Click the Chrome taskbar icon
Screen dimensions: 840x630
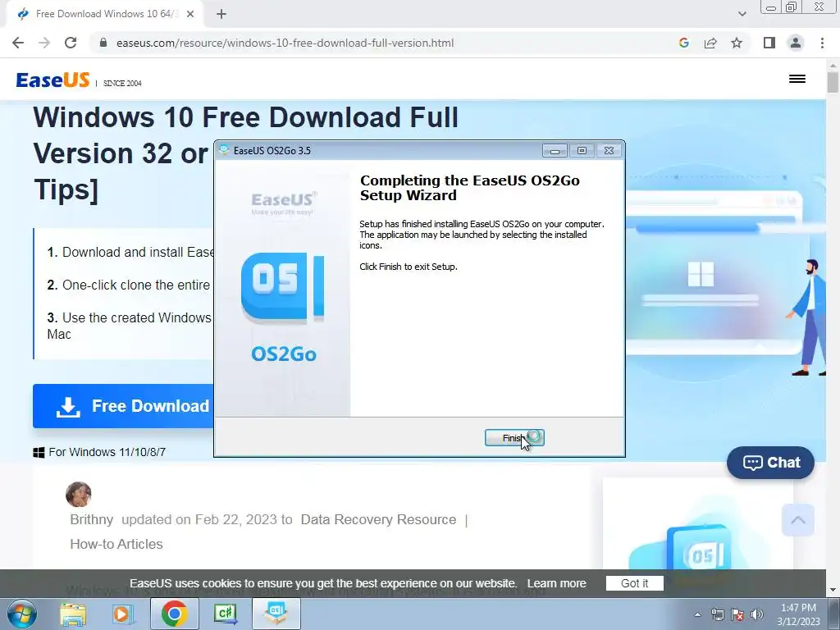point(174,614)
